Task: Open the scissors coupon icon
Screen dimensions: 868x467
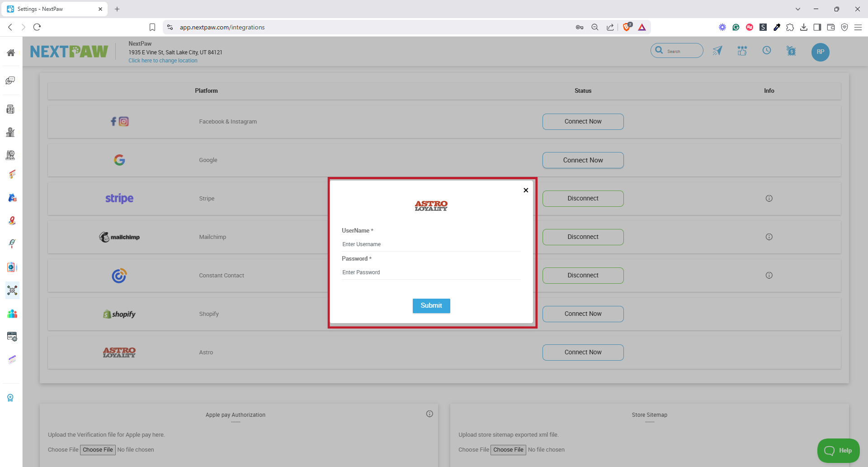Action: (791, 51)
